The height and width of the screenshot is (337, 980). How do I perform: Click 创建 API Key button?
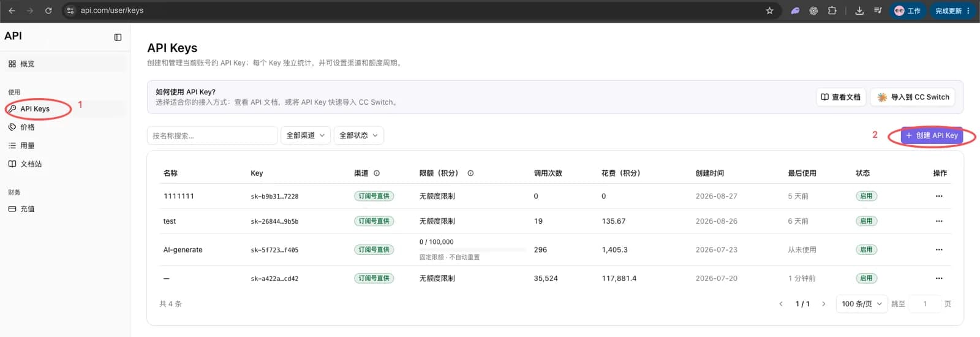tap(932, 135)
